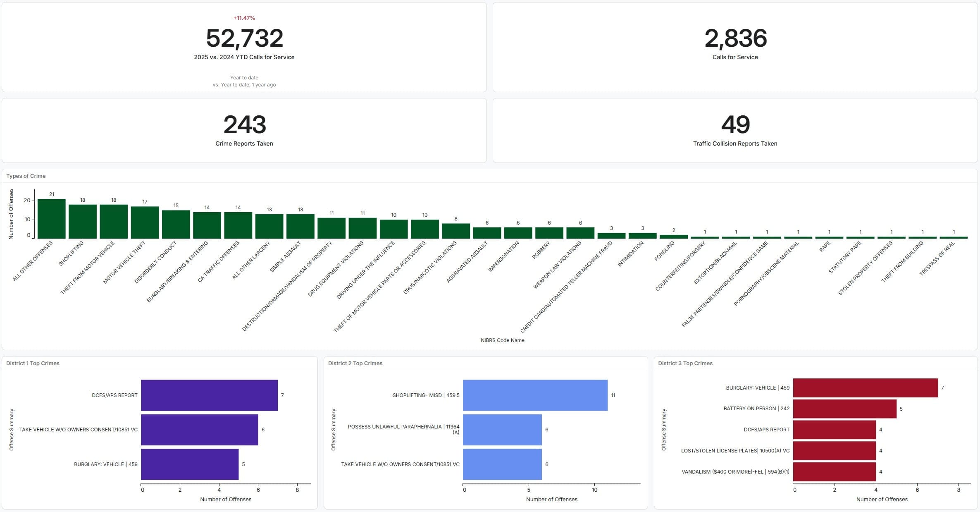Click the District 3 Top Crimes title
This screenshot has height=512, width=980.
[685, 363]
